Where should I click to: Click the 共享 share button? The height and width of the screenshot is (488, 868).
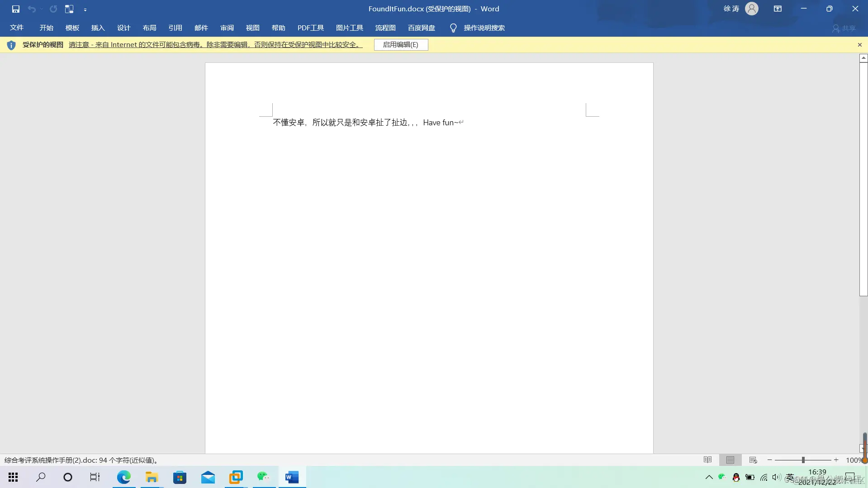click(844, 28)
